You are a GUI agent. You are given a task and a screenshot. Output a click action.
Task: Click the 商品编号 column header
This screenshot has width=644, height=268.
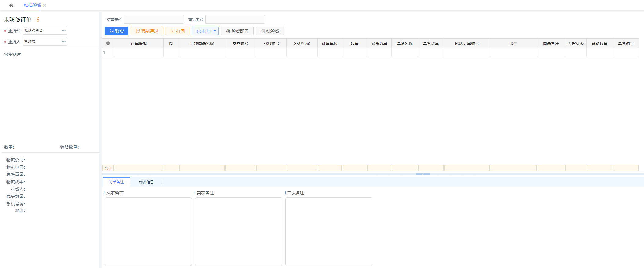pyautogui.click(x=240, y=43)
